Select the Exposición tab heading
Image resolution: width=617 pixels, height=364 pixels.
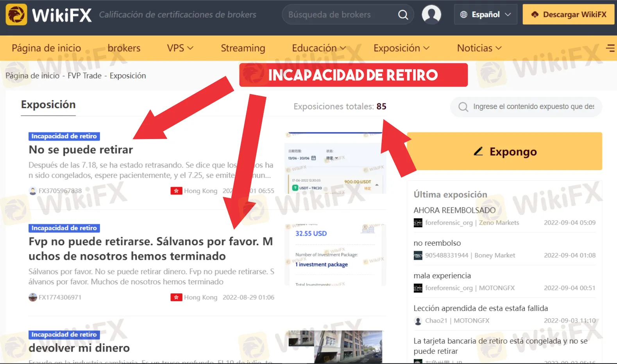coord(48,105)
